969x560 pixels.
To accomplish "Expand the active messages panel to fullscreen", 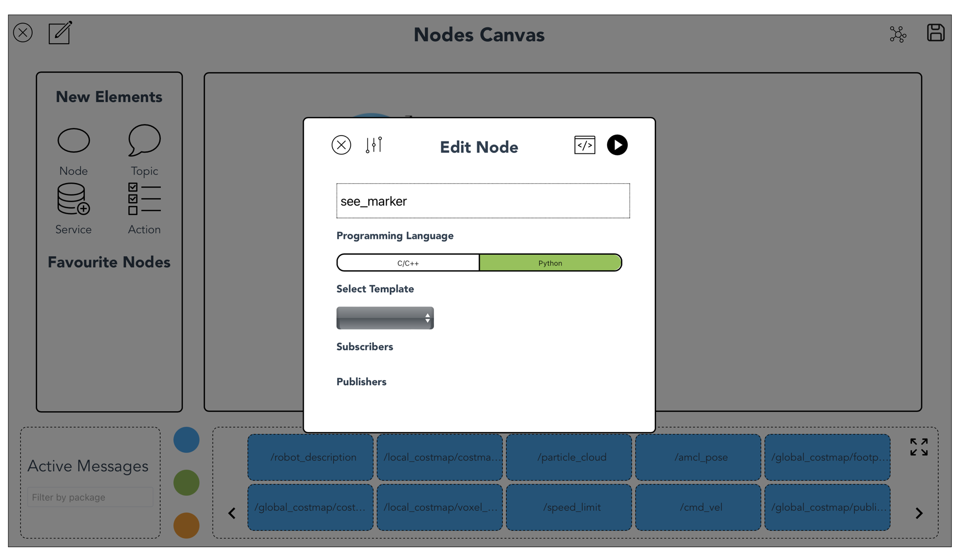I will click(918, 447).
